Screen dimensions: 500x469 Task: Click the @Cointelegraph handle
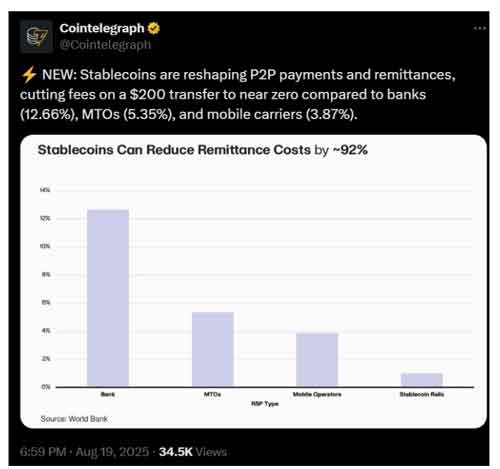click(105, 44)
